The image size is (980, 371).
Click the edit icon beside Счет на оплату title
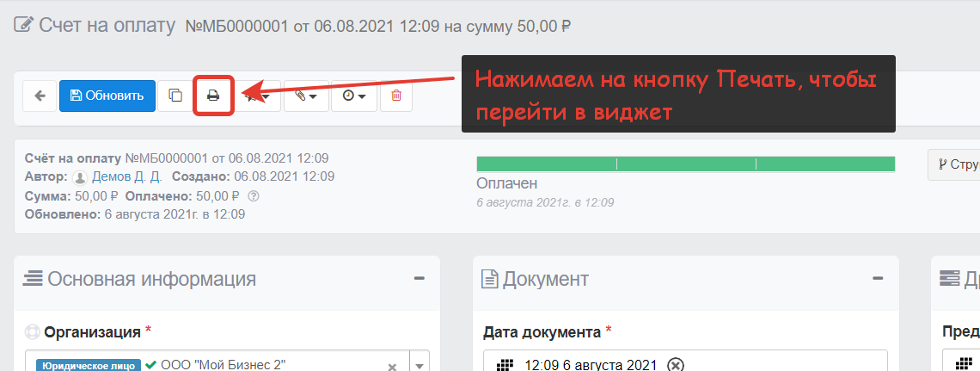(x=23, y=26)
